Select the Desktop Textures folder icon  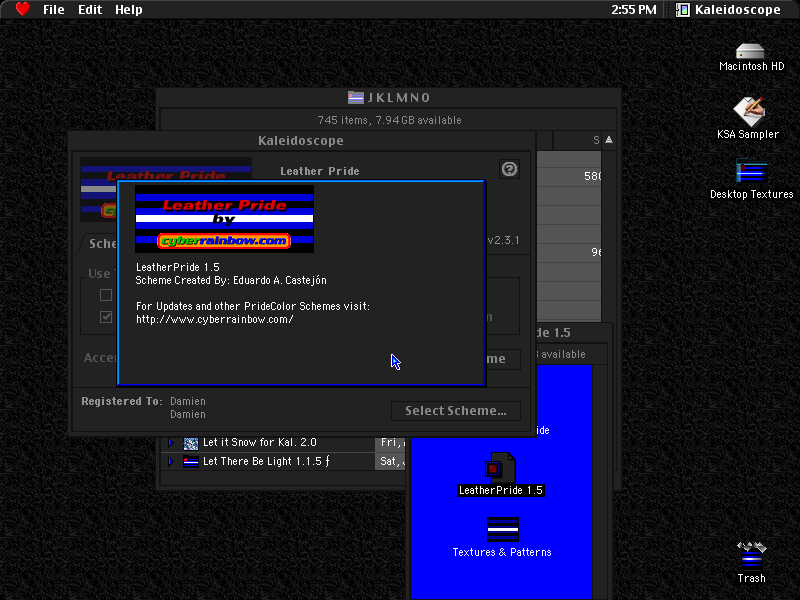[752, 172]
